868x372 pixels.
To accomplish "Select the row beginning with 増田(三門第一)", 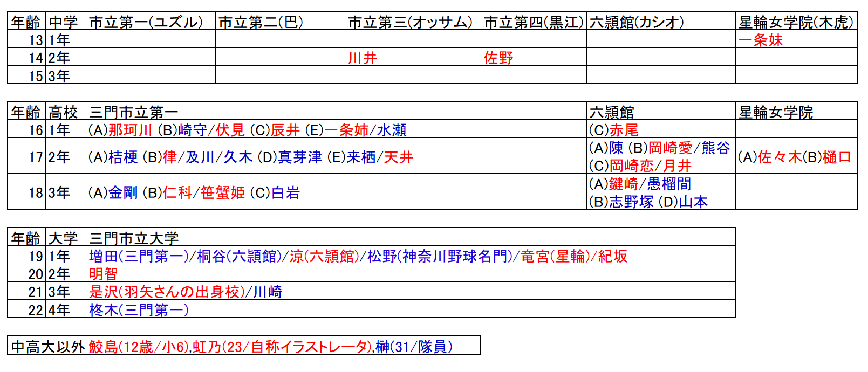I will pyautogui.click(x=411, y=256).
